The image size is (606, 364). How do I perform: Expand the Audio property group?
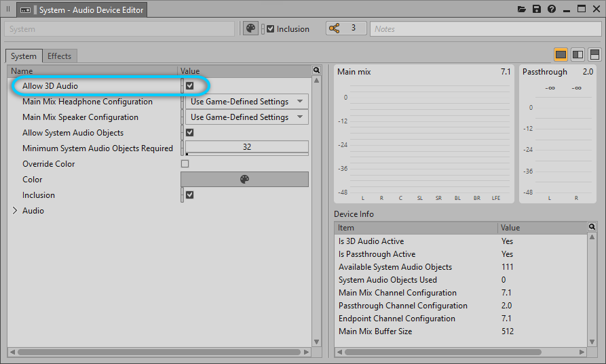(x=15, y=211)
